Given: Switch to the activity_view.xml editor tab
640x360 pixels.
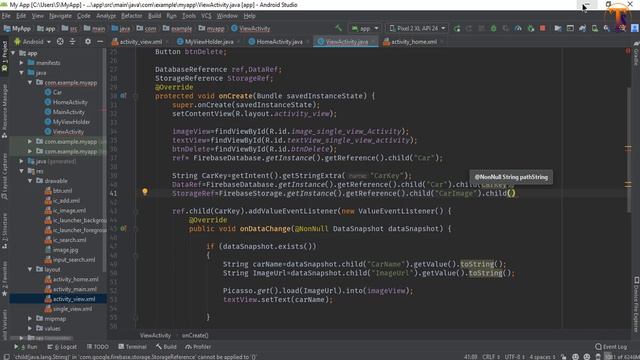Looking at the screenshot, I should [141, 42].
